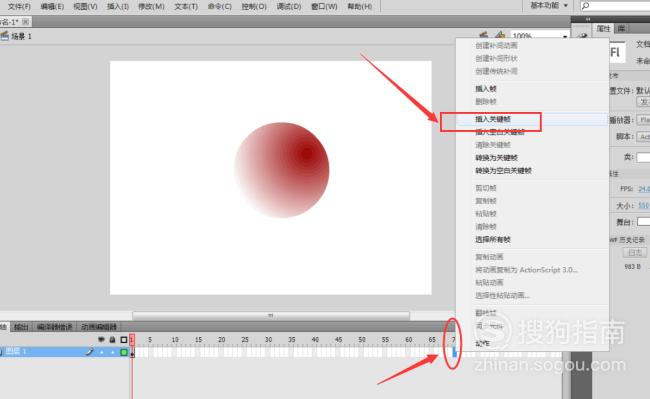Switch to the 动画编辑器 tab
The width and height of the screenshot is (650, 399).
99,327
